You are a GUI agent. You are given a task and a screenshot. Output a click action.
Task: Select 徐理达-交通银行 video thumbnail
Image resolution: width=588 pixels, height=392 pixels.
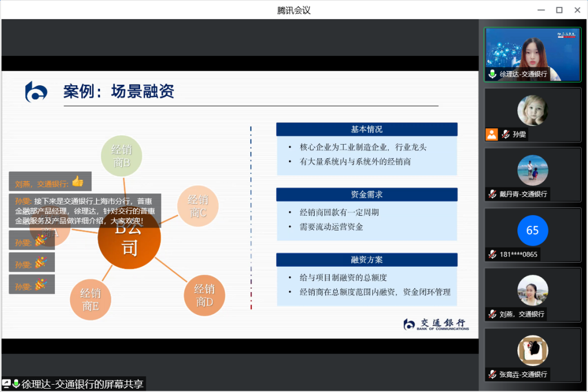pyautogui.click(x=533, y=54)
